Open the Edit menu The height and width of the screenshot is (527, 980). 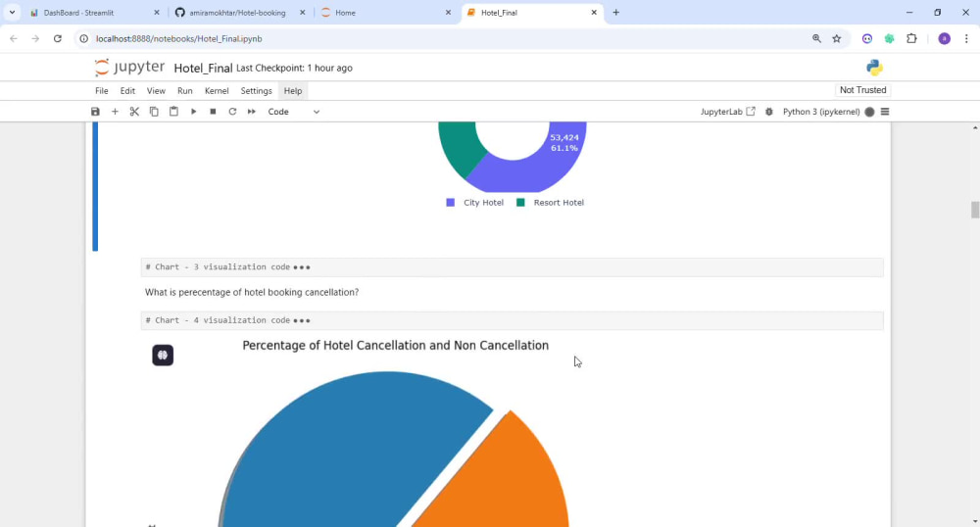coord(127,90)
